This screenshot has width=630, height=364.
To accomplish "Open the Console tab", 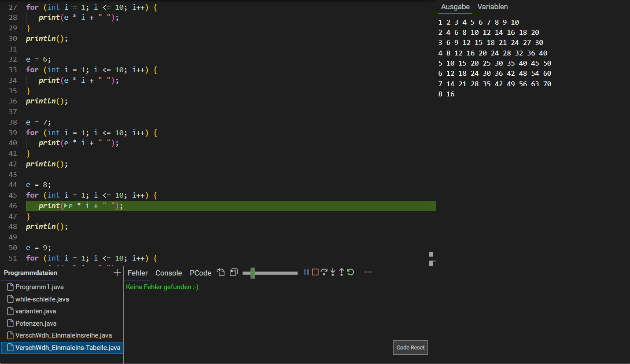I will 169,273.
